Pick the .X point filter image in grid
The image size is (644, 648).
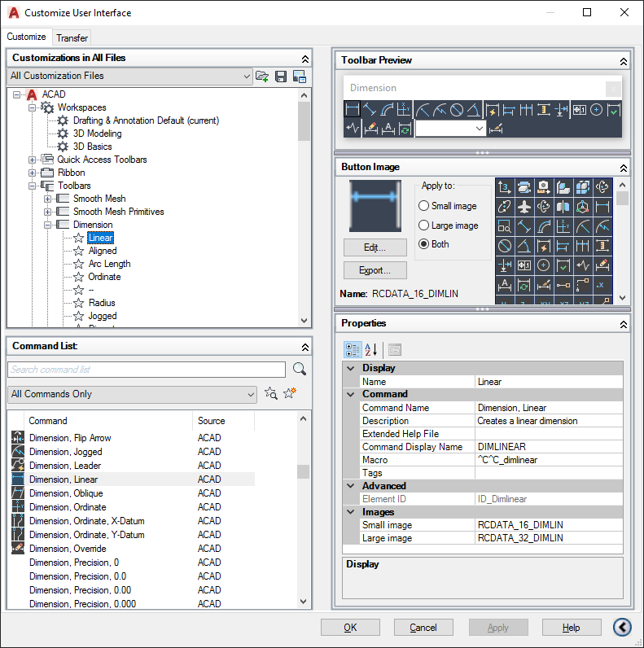pos(602,284)
